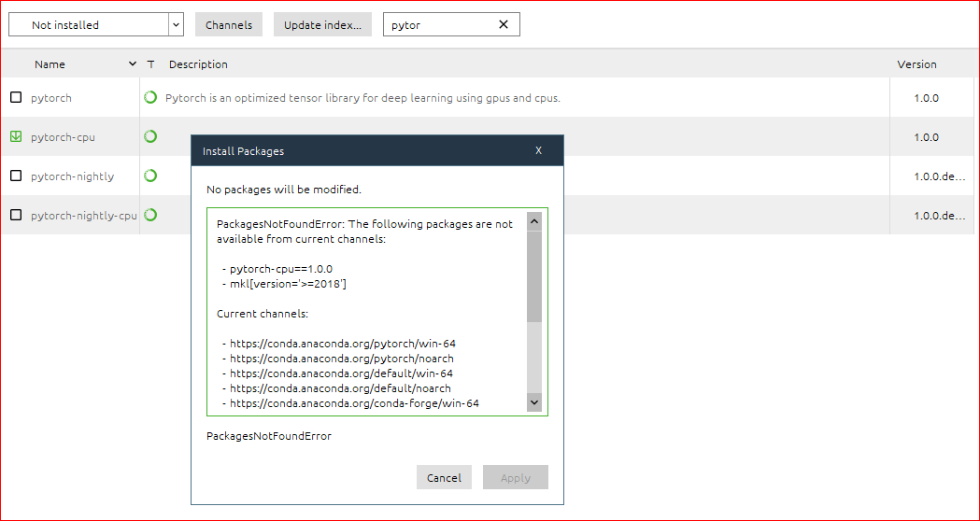Click the error log scrollbar thumb
Viewport: 980px width, 521px height.
pos(534,275)
